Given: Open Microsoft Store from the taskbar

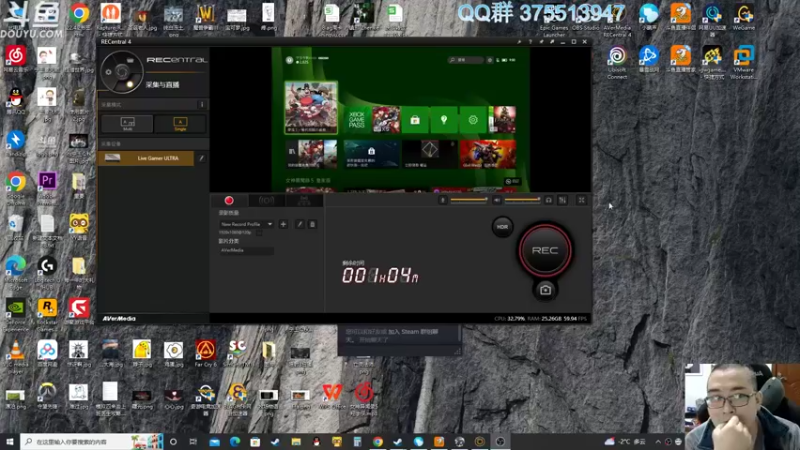Looking at the screenshot, I should point(255,442).
